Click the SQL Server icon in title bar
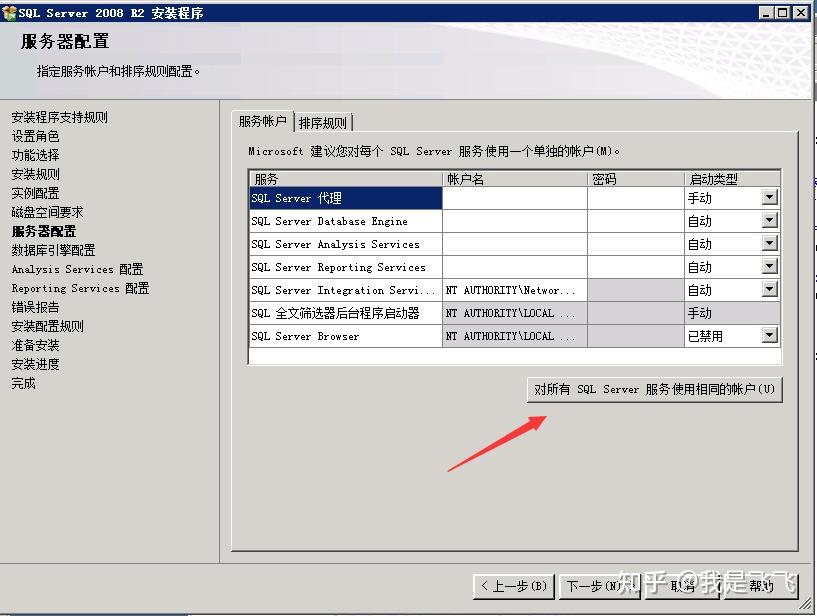The image size is (817, 616). (x=10, y=12)
